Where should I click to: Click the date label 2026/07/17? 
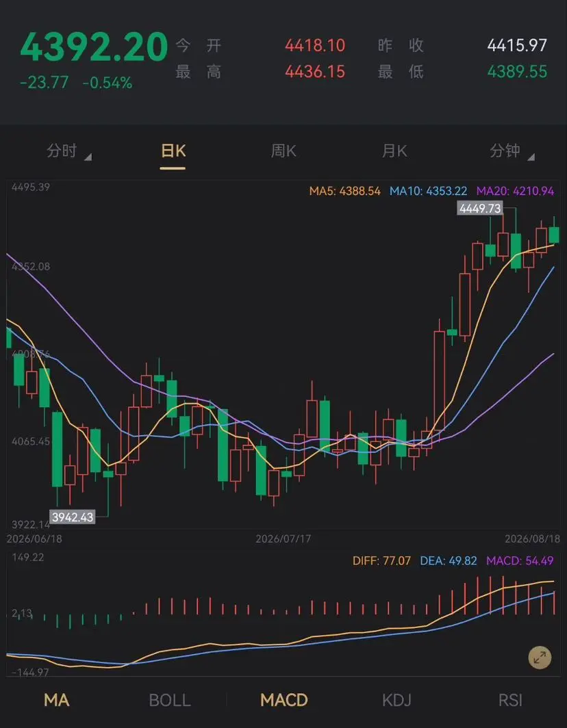pyautogui.click(x=283, y=538)
